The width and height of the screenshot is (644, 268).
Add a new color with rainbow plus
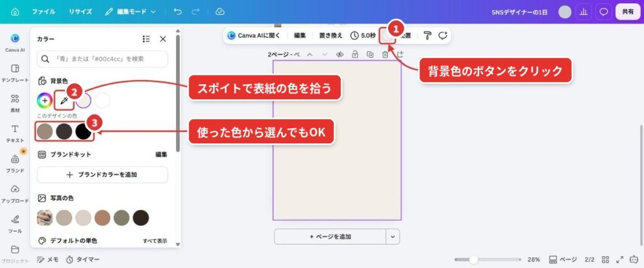[x=45, y=100]
